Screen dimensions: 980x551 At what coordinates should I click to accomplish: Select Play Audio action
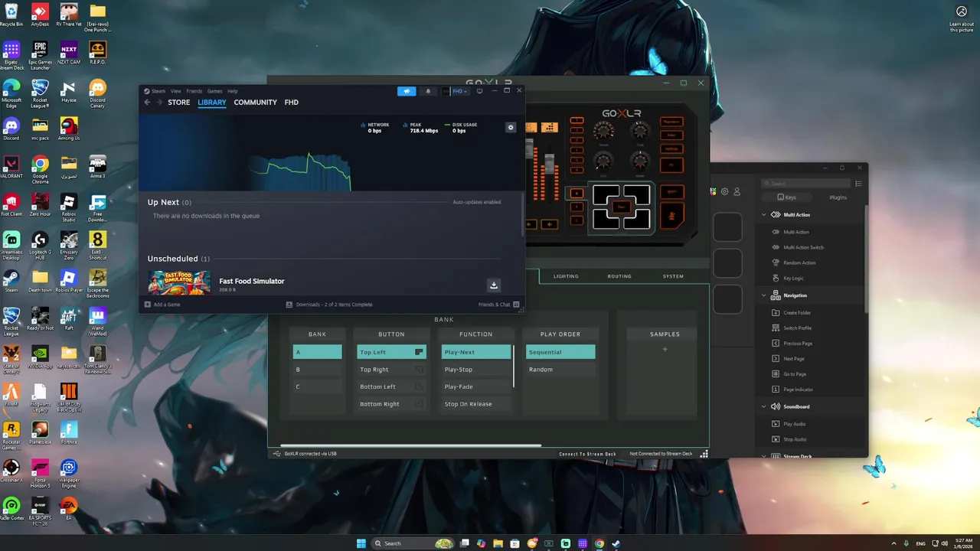point(794,424)
